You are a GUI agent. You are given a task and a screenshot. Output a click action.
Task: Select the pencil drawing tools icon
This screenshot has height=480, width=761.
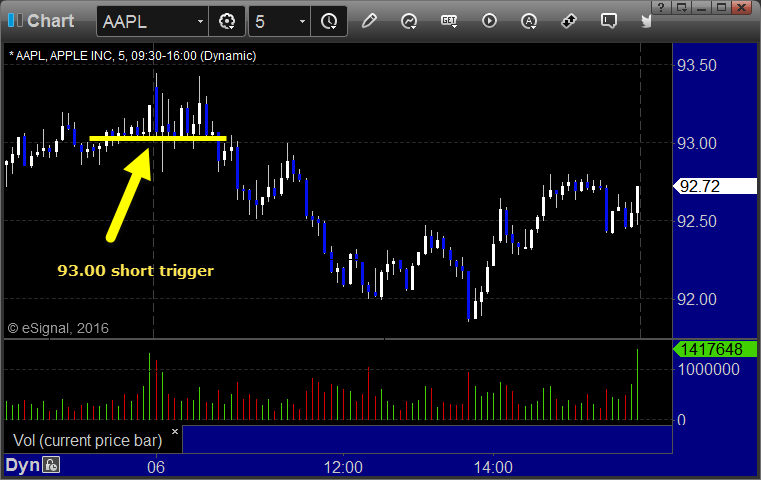coord(369,21)
